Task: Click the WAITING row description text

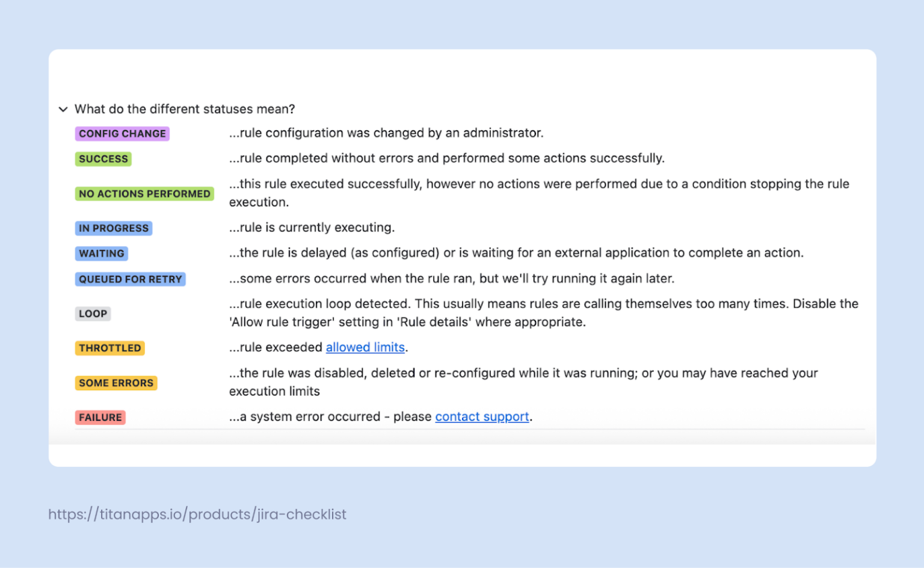Action: (x=516, y=253)
